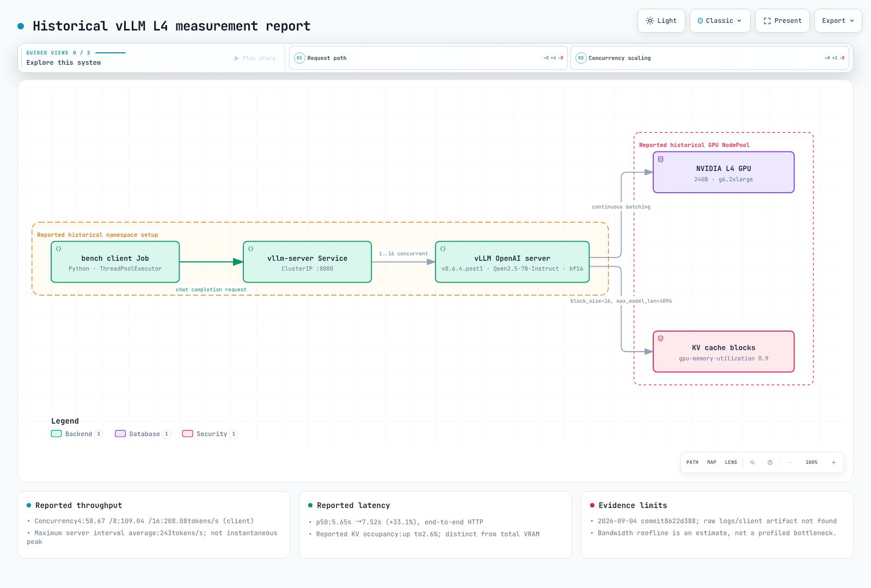
Task: Click the 'chat completion request' edge label
Action: (211, 290)
